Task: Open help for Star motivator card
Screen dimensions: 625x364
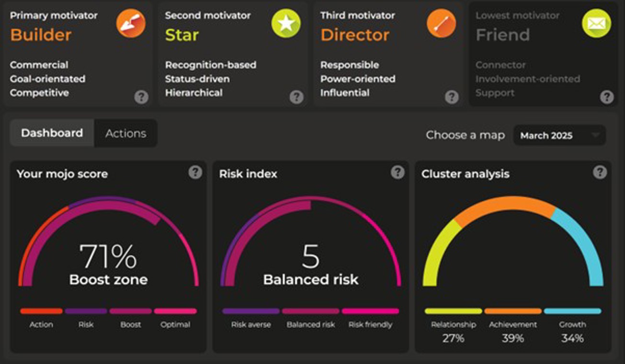Action: (296, 97)
